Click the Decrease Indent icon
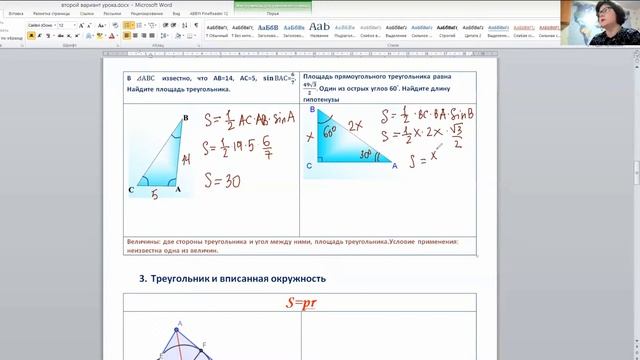The height and width of the screenshot is (360, 640). (165, 25)
